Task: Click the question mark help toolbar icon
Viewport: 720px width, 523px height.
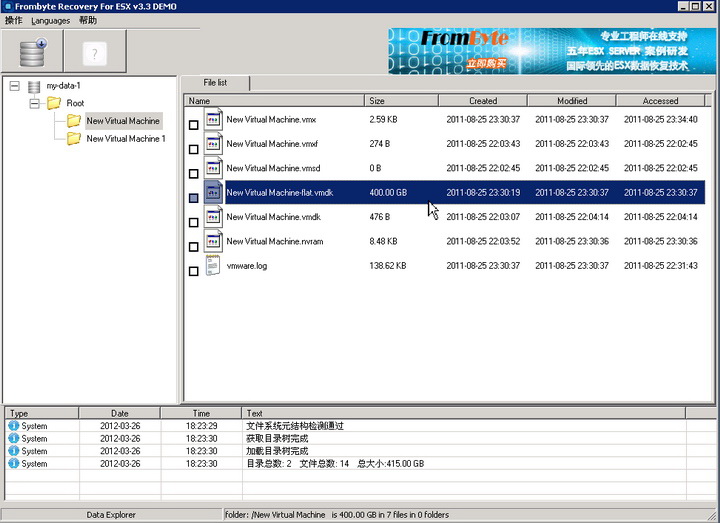Action: pos(95,53)
